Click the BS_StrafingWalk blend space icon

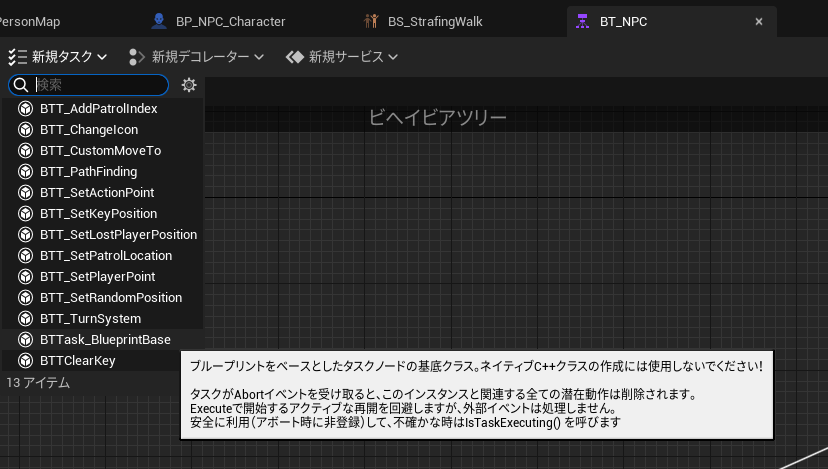pos(371,21)
